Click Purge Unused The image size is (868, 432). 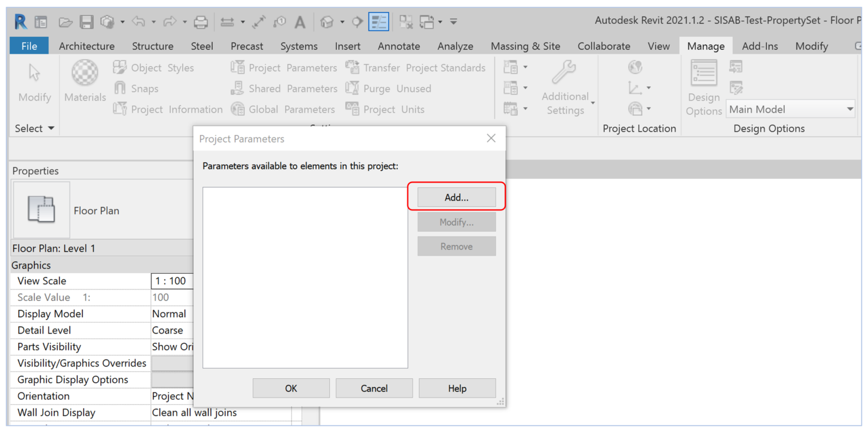(x=388, y=89)
